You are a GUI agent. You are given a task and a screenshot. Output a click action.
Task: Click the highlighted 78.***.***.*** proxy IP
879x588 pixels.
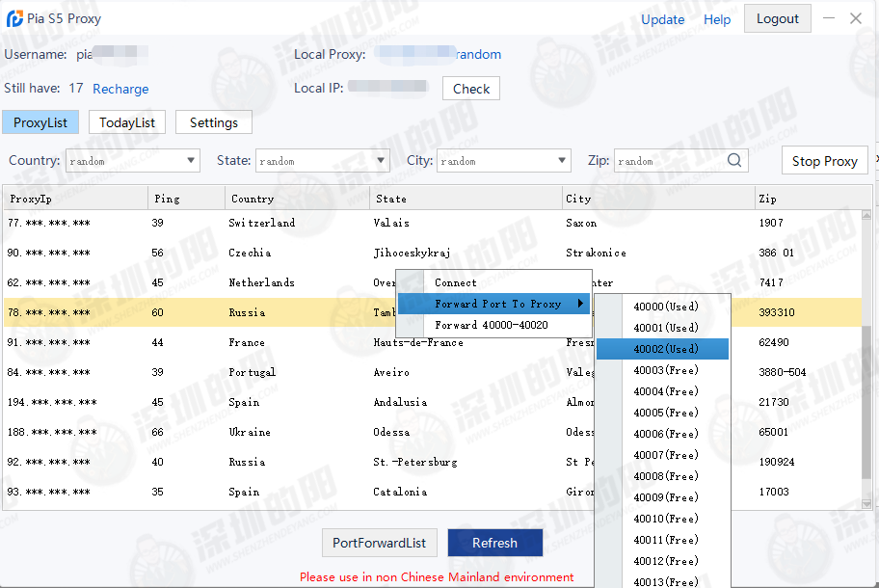[49, 312]
